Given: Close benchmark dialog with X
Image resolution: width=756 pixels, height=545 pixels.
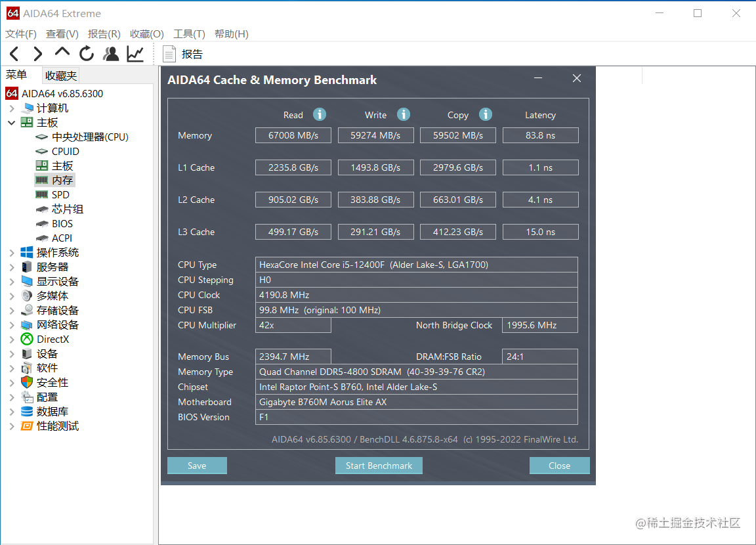Looking at the screenshot, I should tap(577, 78).
